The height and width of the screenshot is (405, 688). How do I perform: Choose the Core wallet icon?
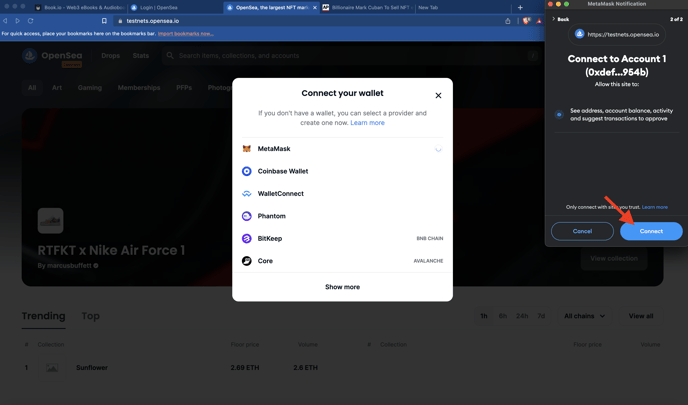247,261
